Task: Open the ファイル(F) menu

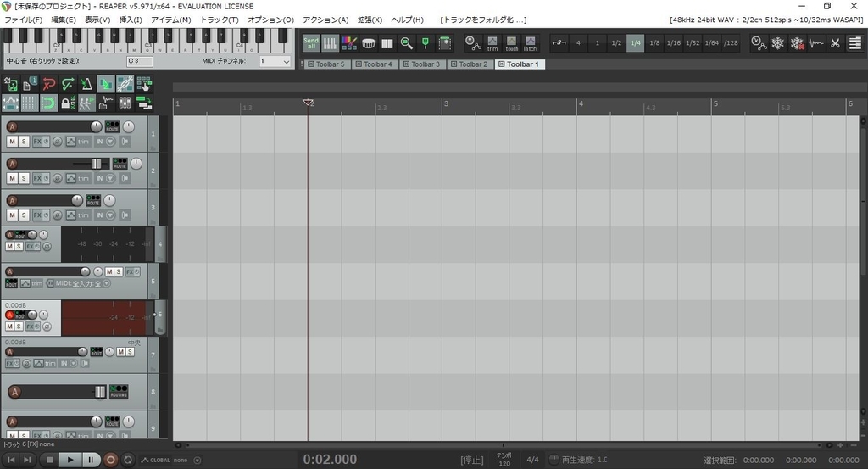Action: point(23,20)
